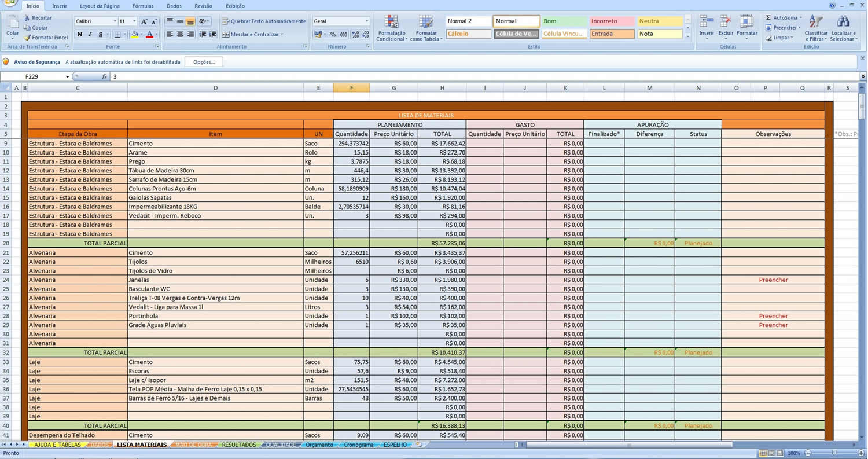Click the Formatar Pincel brush icon

[28, 38]
